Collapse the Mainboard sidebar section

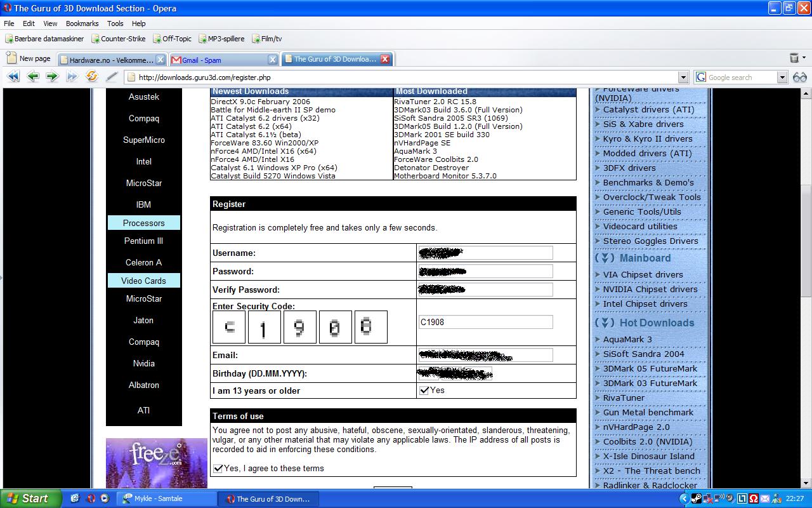pyautogui.click(x=605, y=258)
